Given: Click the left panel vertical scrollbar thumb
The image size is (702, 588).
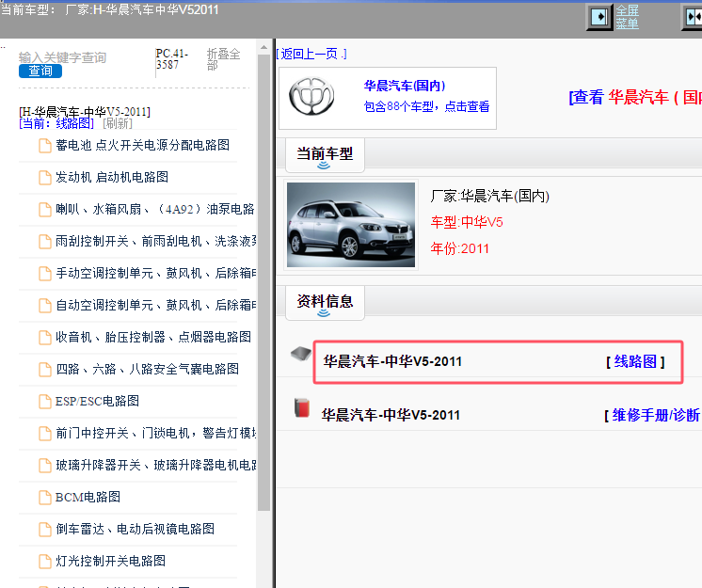Looking at the screenshot, I should (x=263, y=282).
